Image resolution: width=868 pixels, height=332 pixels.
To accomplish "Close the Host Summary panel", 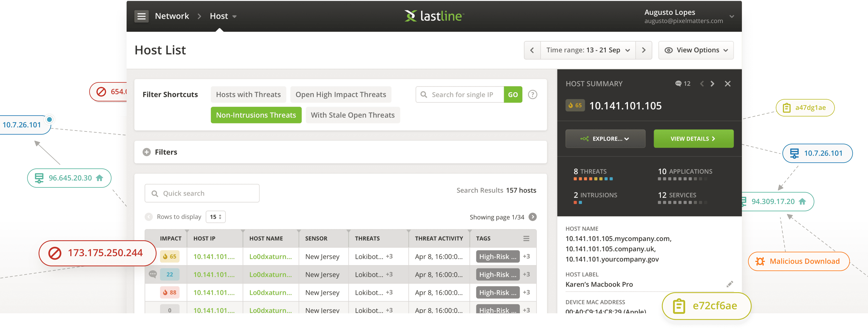I will pyautogui.click(x=728, y=84).
